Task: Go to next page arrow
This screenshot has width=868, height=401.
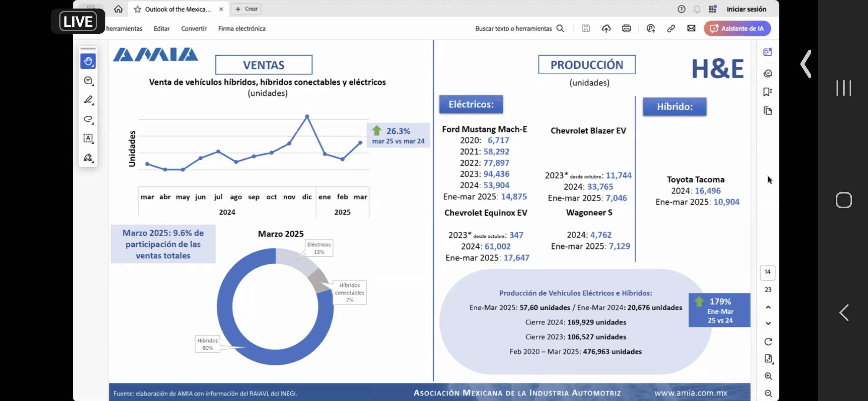Action: coord(768,323)
